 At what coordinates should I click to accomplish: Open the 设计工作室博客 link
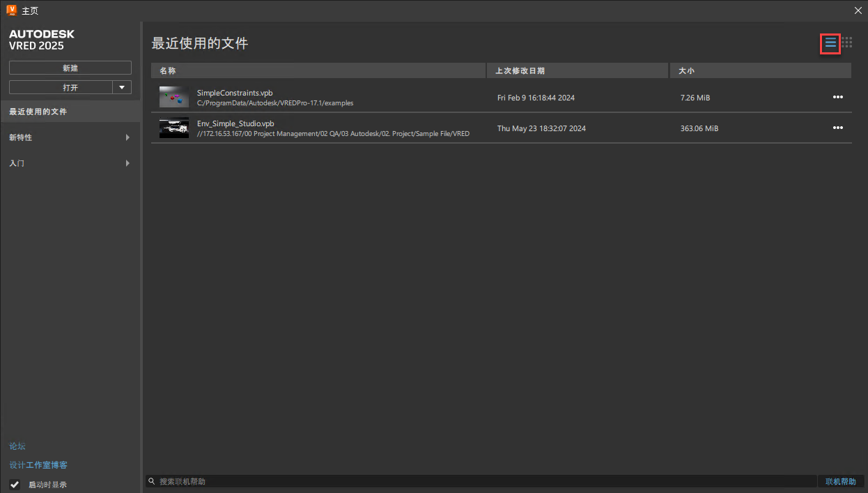click(38, 465)
